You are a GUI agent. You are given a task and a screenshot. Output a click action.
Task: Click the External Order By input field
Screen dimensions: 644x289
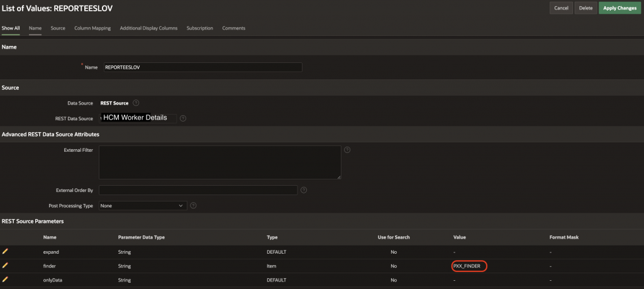click(198, 190)
